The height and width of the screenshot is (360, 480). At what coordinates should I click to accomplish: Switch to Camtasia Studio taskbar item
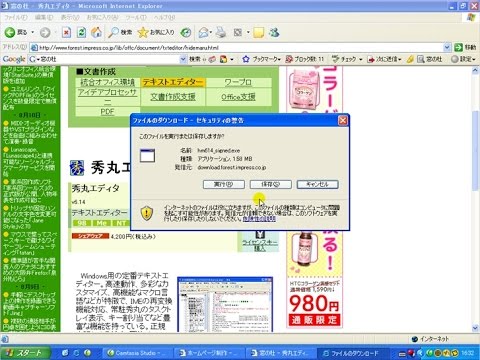point(138,353)
